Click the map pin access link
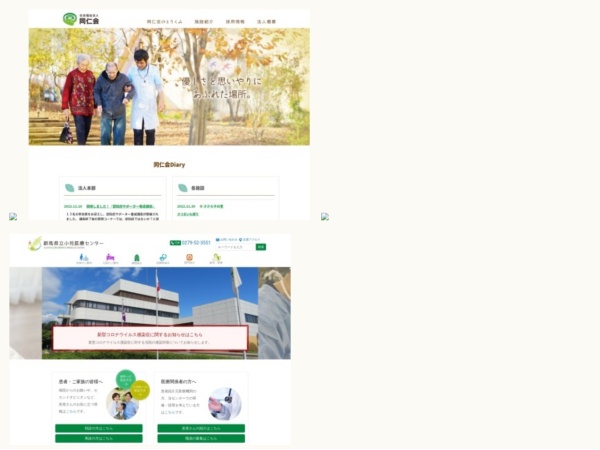The width and height of the screenshot is (600, 450). click(249, 240)
